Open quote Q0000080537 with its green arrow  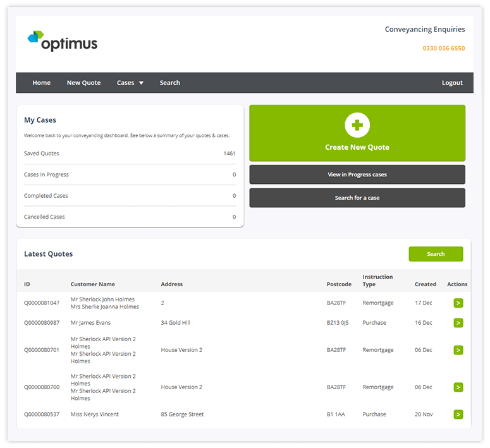coord(458,415)
